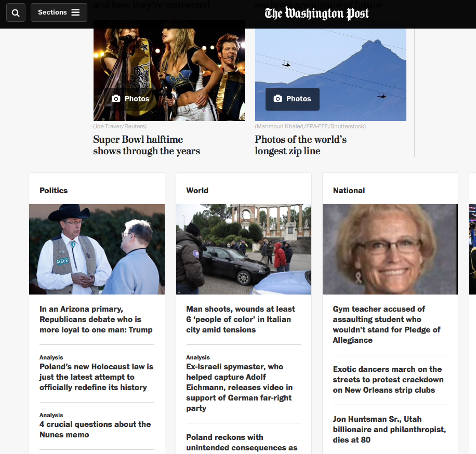This screenshot has width=476, height=454.
Task: Read Man shoots, wounds at least 6 article
Action: point(241,319)
